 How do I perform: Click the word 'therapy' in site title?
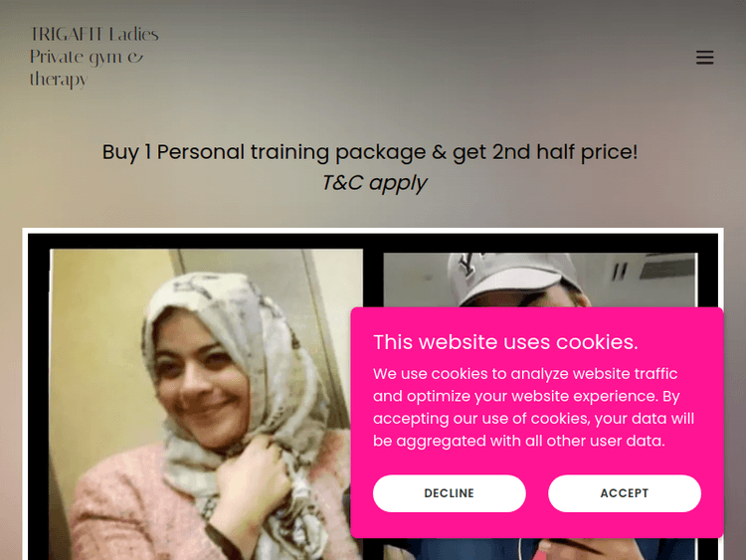[59, 79]
